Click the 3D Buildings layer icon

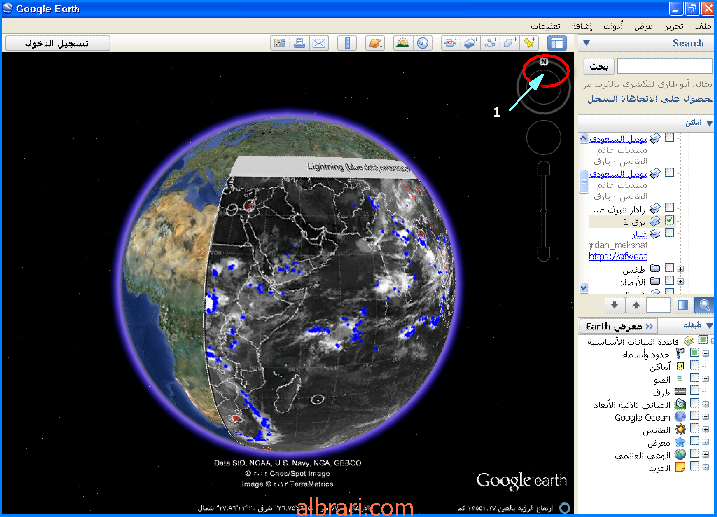click(680, 404)
